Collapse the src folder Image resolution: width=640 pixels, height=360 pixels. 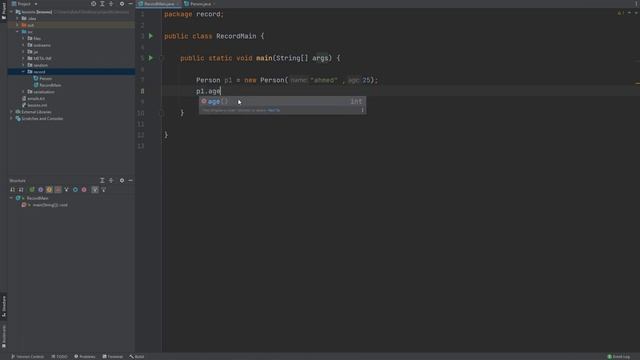click(x=18, y=31)
